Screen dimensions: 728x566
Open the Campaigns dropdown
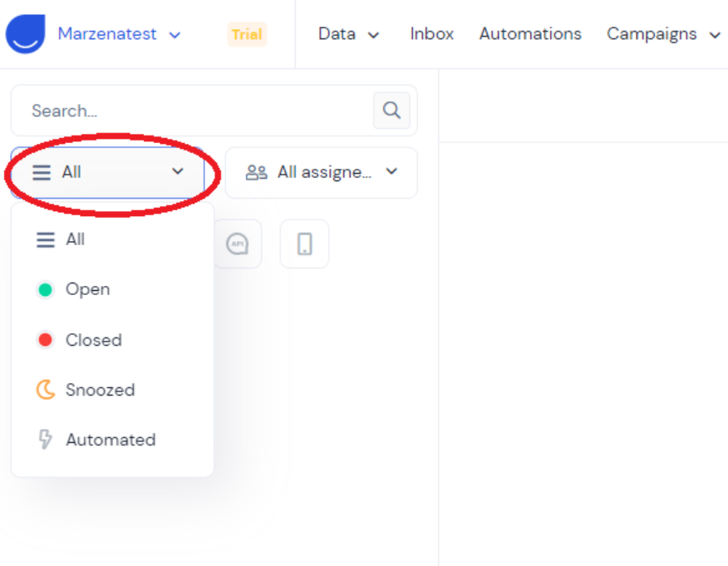[x=663, y=34]
